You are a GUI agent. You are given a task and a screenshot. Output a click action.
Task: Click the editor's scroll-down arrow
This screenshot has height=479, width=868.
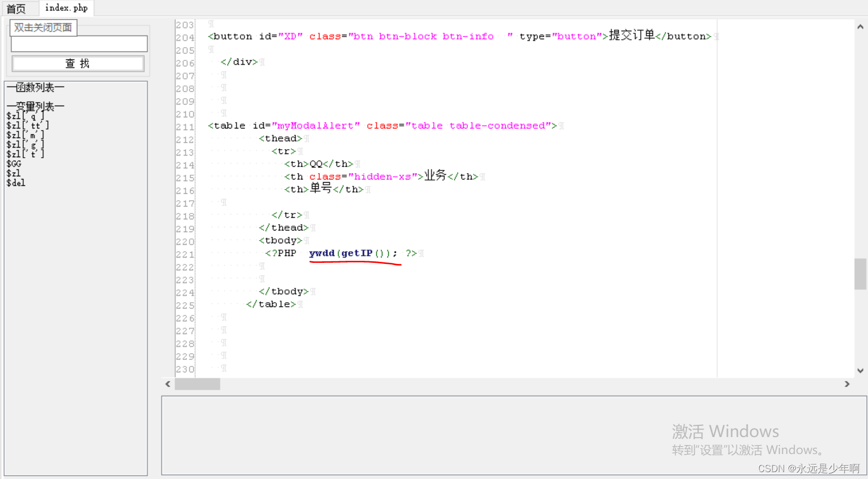coord(860,371)
